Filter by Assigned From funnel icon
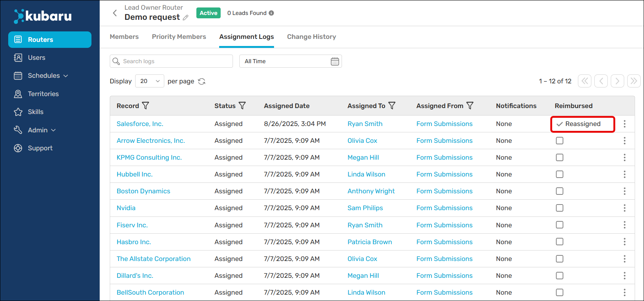 click(x=470, y=106)
